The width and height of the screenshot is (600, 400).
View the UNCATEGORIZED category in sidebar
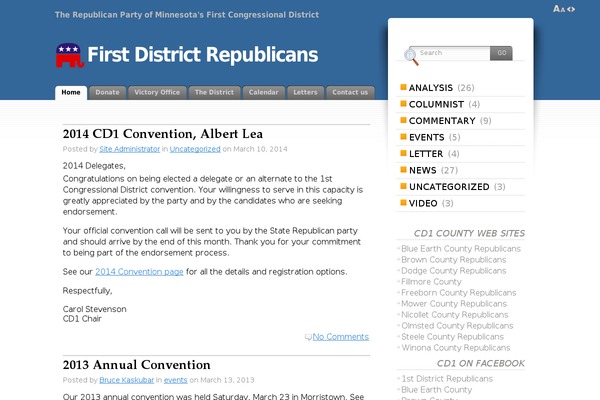pos(449,187)
